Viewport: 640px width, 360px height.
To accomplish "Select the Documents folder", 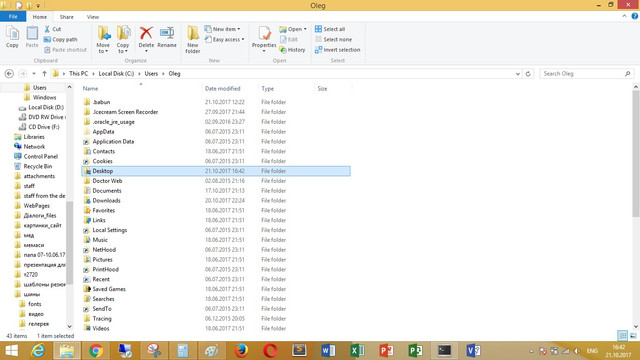I will (x=107, y=191).
